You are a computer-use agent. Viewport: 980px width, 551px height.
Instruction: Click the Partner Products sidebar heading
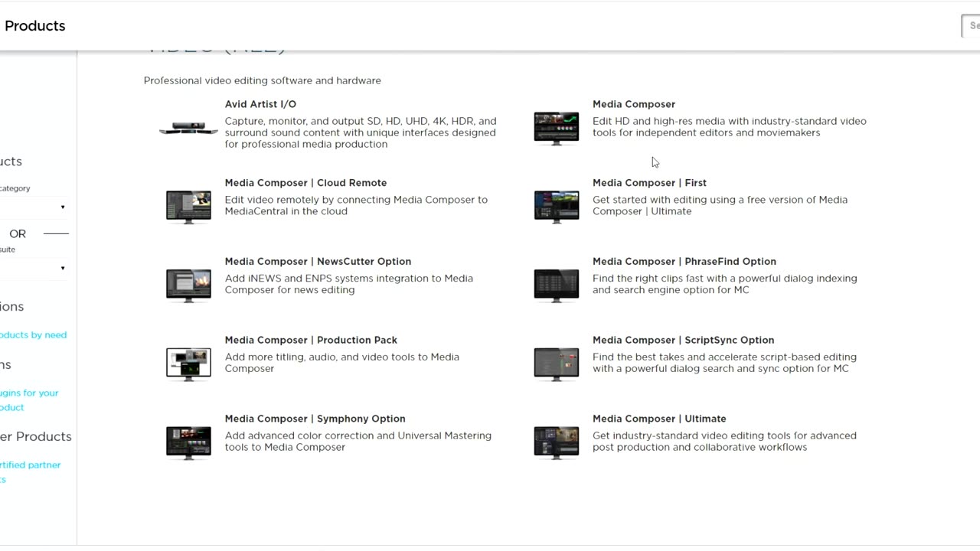[35, 436]
